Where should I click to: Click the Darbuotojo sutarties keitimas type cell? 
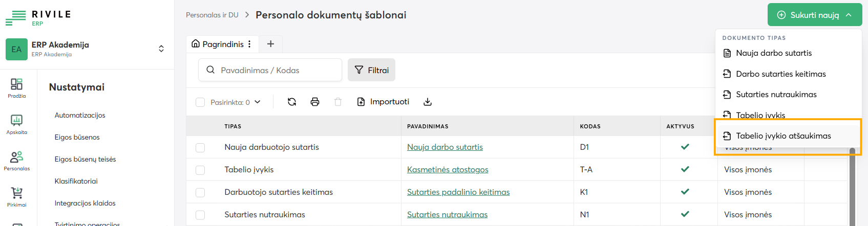[x=279, y=192]
